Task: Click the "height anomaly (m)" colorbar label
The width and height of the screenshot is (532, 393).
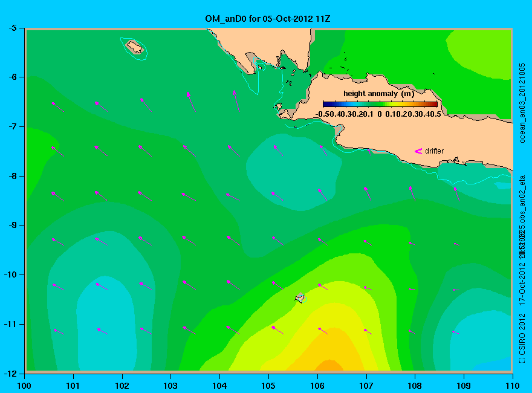Action: [x=378, y=94]
